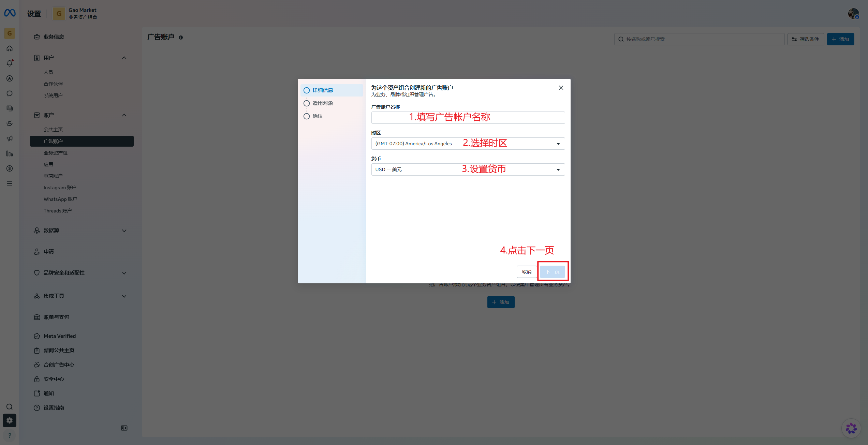Viewport: 868px width, 445px height.
Task: Click the 取消 cancel button
Action: coord(527,272)
